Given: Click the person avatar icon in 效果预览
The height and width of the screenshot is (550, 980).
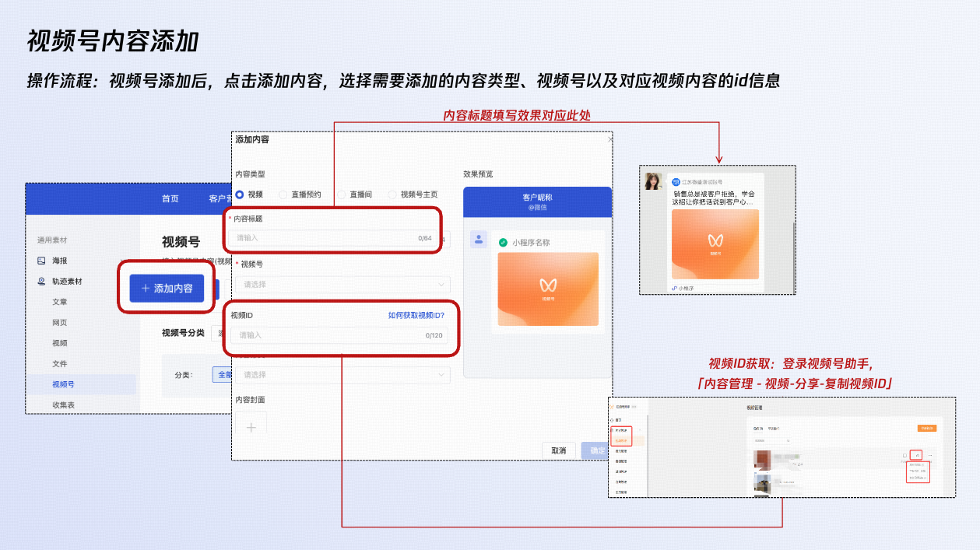Looking at the screenshot, I should pyautogui.click(x=479, y=240).
